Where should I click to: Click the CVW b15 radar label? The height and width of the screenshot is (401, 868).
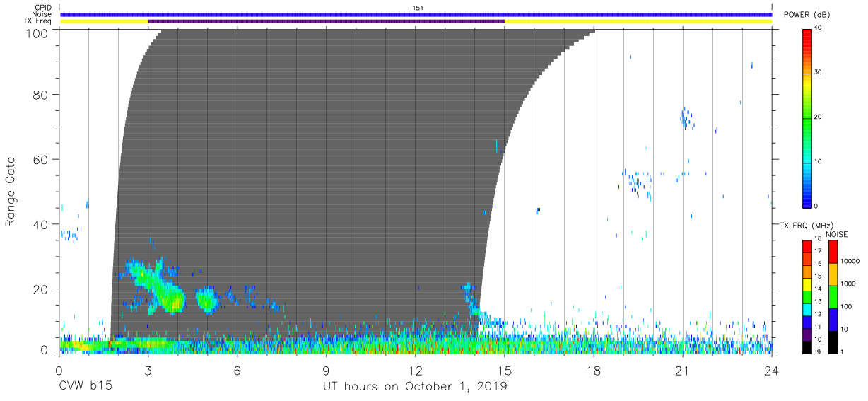pos(85,387)
